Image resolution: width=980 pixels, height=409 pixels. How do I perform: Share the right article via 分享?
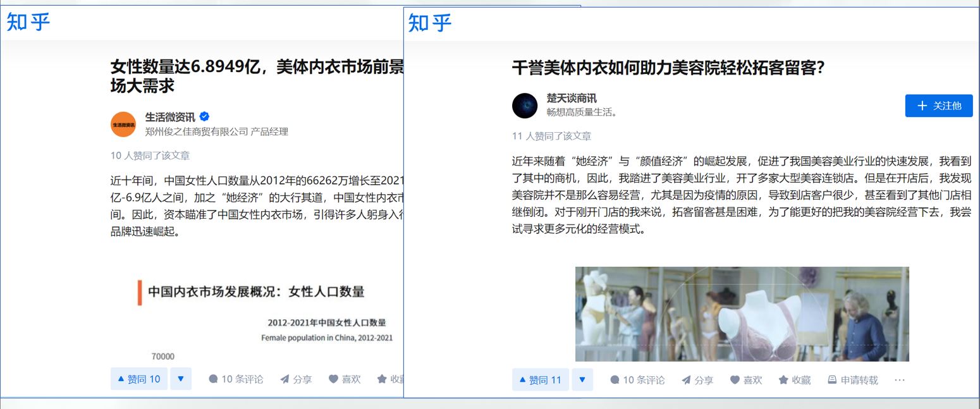(x=697, y=380)
